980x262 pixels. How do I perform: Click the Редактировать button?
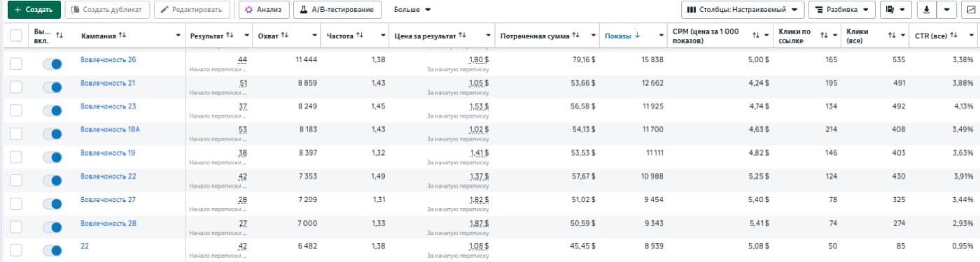pyautogui.click(x=192, y=10)
